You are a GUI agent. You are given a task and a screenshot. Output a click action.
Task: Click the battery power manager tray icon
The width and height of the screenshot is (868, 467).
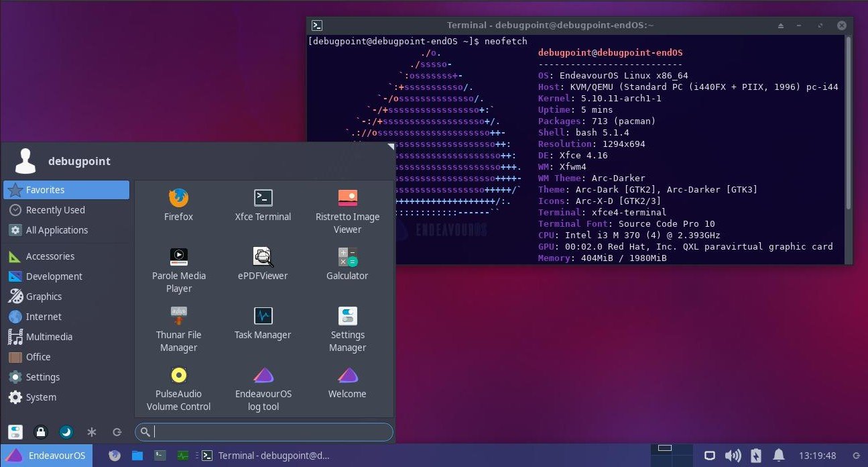(x=756, y=456)
